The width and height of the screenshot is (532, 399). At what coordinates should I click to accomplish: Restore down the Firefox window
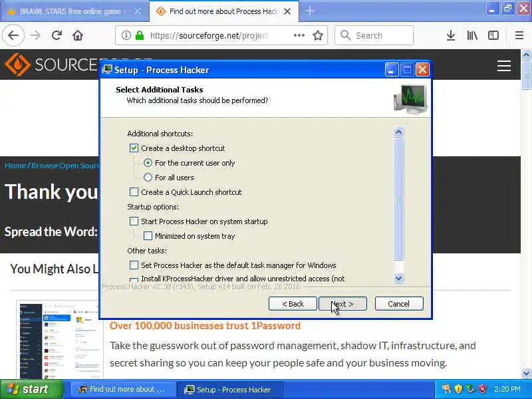(x=508, y=9)
